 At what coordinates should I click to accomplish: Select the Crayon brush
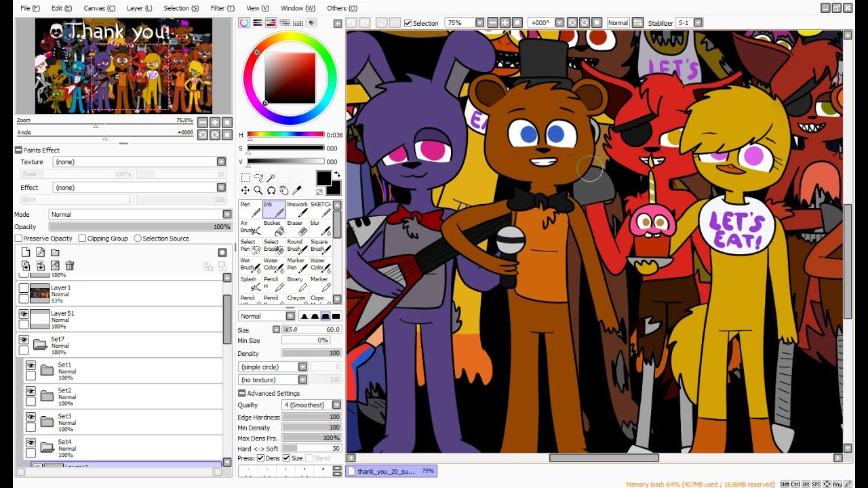(297, 298)
